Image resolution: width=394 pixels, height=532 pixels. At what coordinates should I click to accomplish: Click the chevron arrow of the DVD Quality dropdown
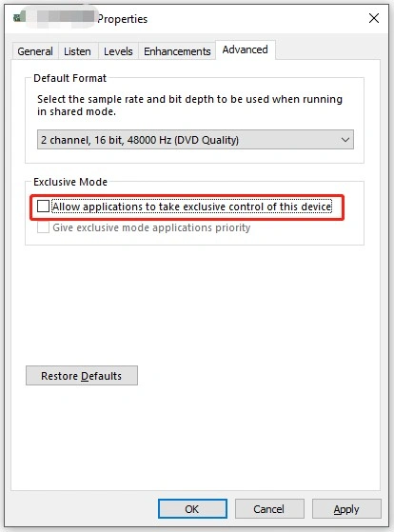click(345, 140)
